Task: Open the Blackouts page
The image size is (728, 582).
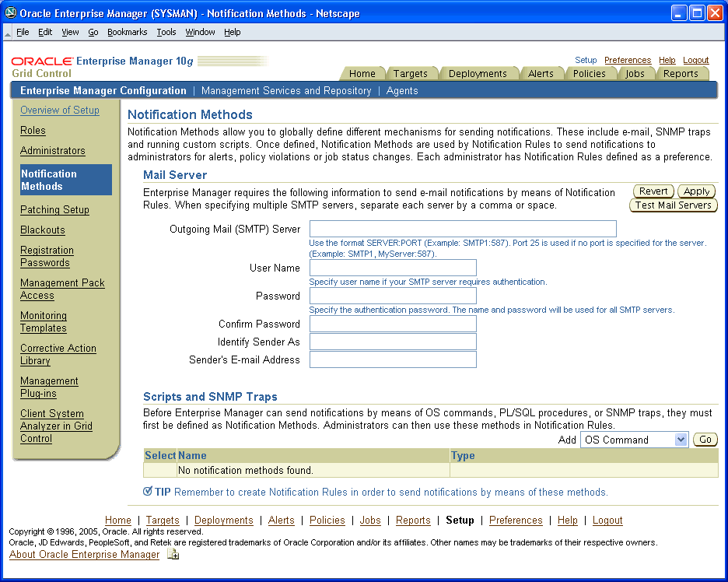Action: [42, 230]
